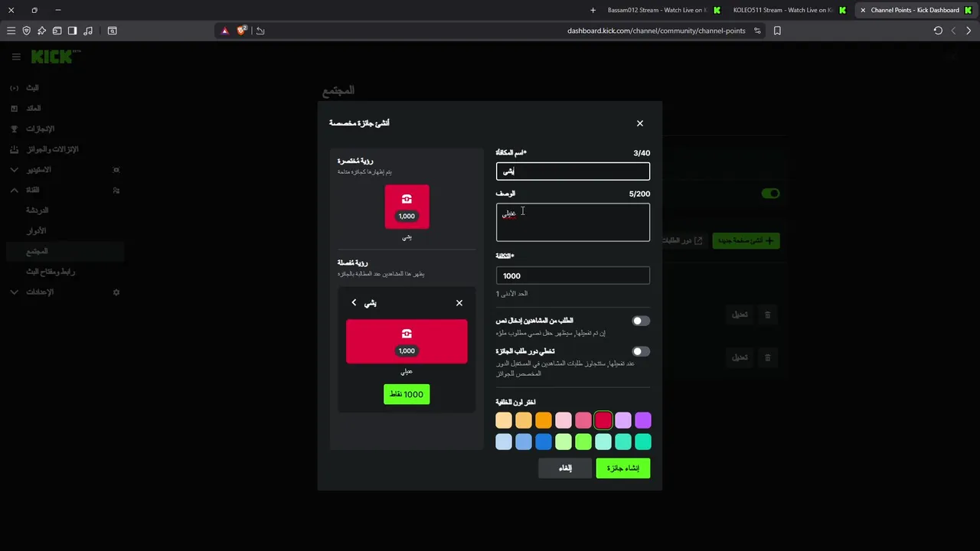Close the Channel Points browser tab
This screenshot has height=551, width=980.
(x=863, y=10)
